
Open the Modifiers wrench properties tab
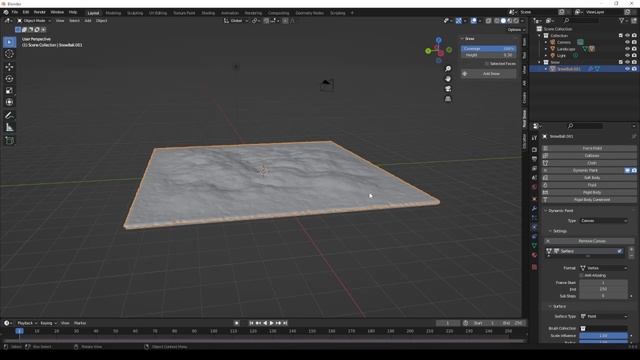(534, 209)
